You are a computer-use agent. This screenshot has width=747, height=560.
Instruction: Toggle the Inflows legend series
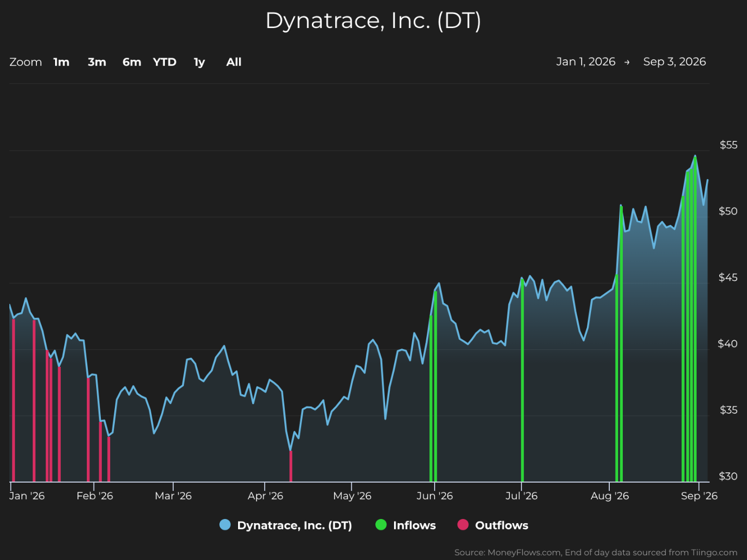point(406,525)
